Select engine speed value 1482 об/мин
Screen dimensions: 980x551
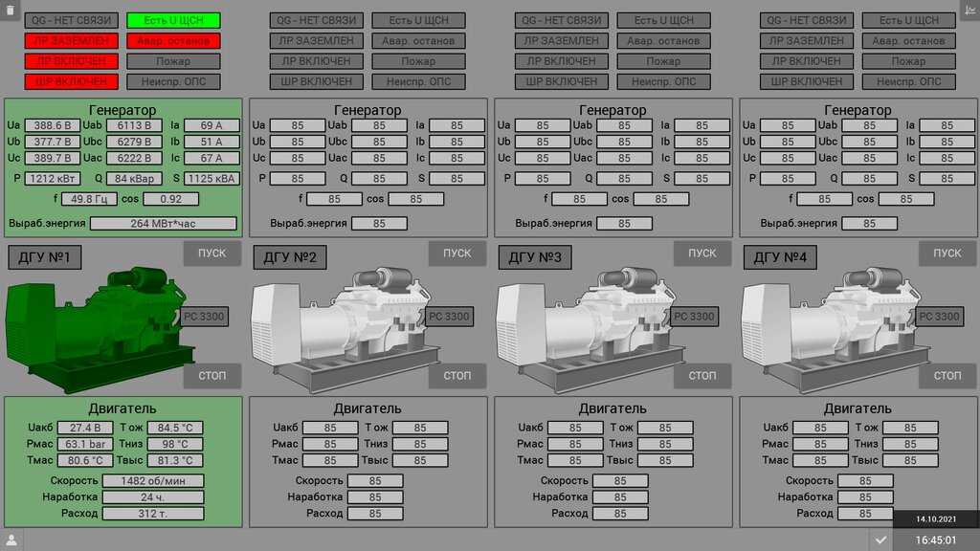tap(153, 481)
